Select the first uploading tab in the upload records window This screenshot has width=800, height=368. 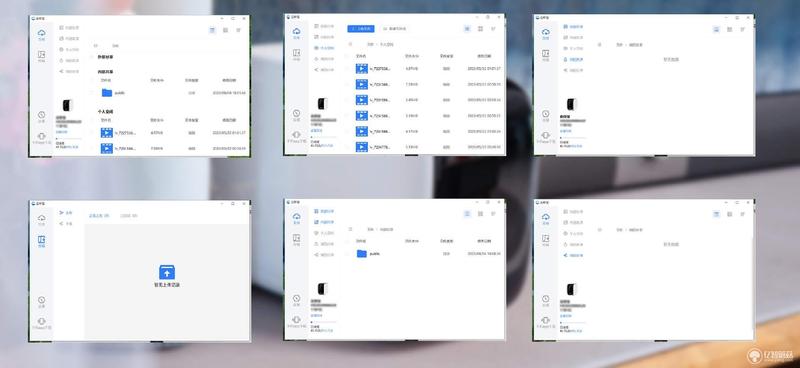(99, 216)
